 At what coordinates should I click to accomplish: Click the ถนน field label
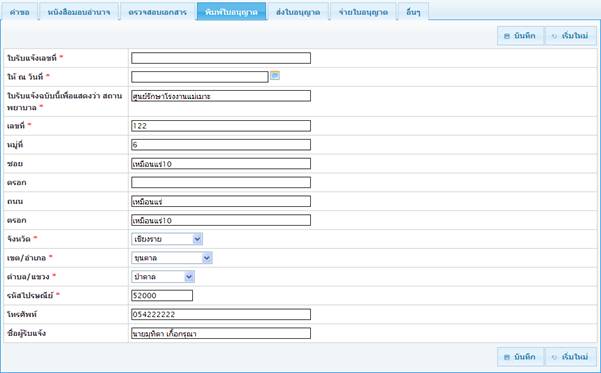click(x=15, y=201)
